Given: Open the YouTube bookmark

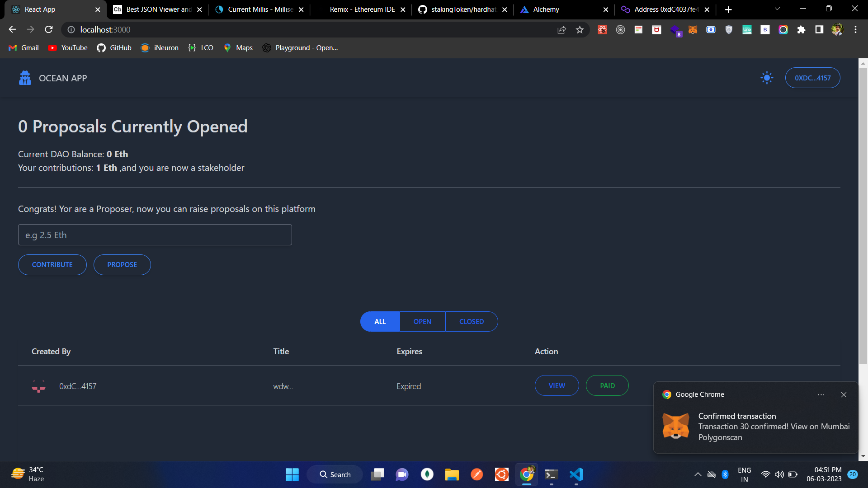Looking at the screenshot, I should click(67, 47).
